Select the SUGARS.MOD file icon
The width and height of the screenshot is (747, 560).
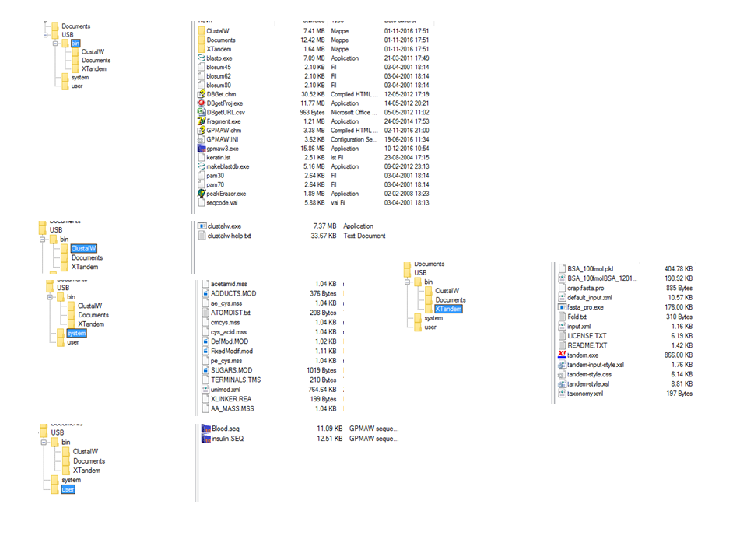pos(205,370)
